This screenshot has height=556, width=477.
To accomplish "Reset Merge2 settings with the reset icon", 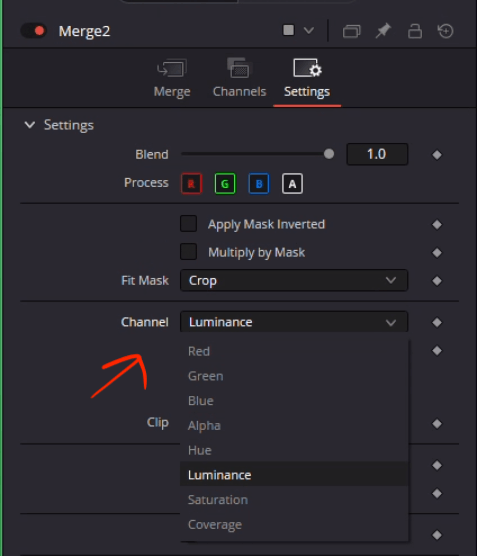I will pyautogui.click(x=445, y=31).
